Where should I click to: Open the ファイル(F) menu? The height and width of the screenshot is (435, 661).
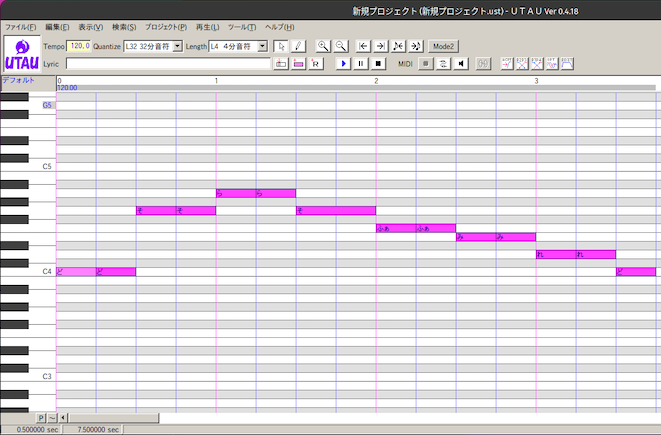(x=20, y=26)
